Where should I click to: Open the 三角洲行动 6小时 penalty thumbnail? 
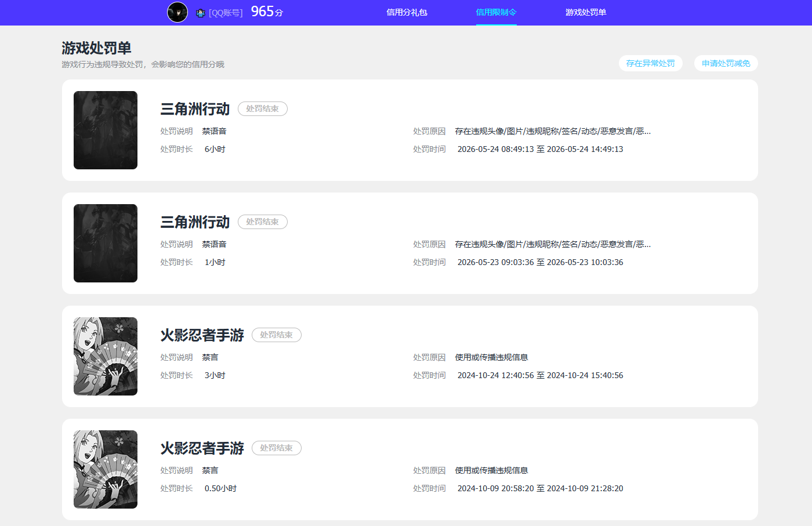[106, 130]
